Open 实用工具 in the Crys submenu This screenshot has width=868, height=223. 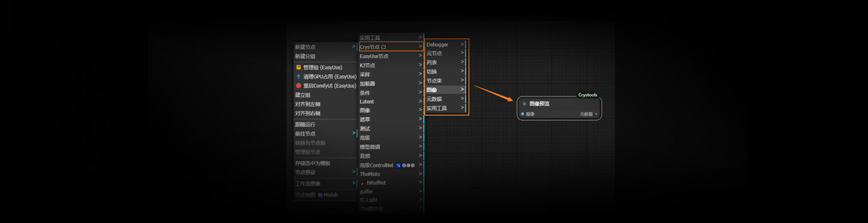[445, 109]
